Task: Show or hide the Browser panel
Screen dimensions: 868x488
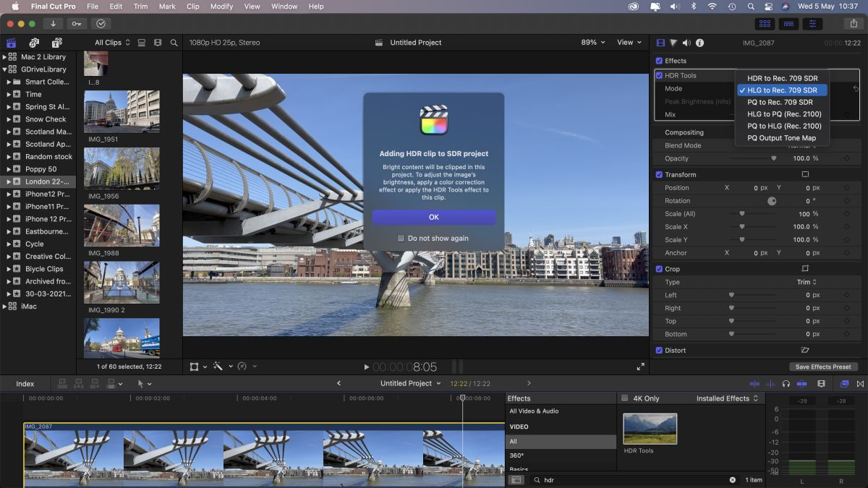Action: pos(765,24)
